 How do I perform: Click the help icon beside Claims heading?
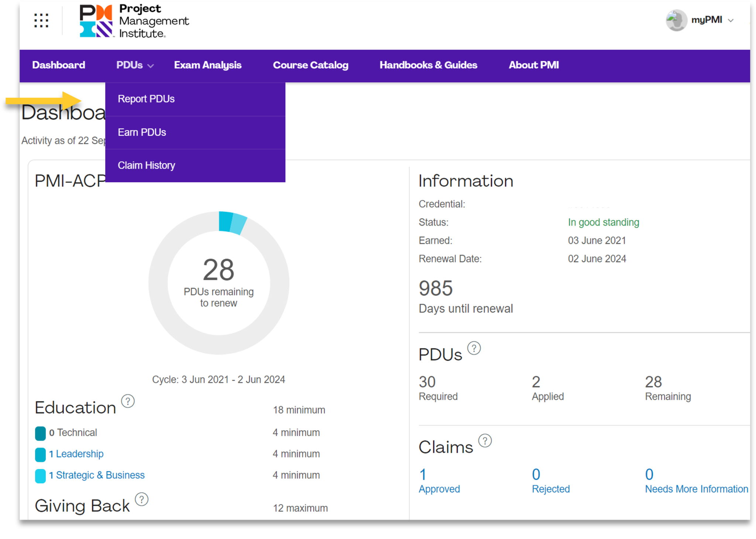485,440
